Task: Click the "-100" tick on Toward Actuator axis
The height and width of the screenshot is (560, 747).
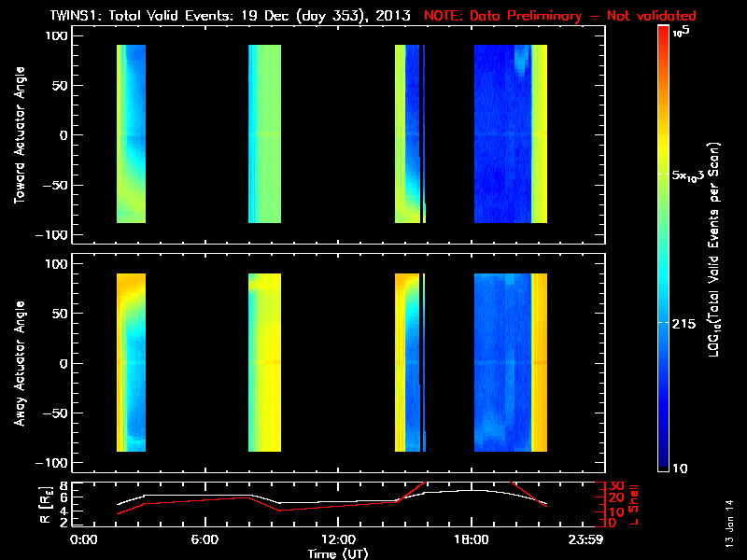Action: pyautogui.click(x=52, y=235)
